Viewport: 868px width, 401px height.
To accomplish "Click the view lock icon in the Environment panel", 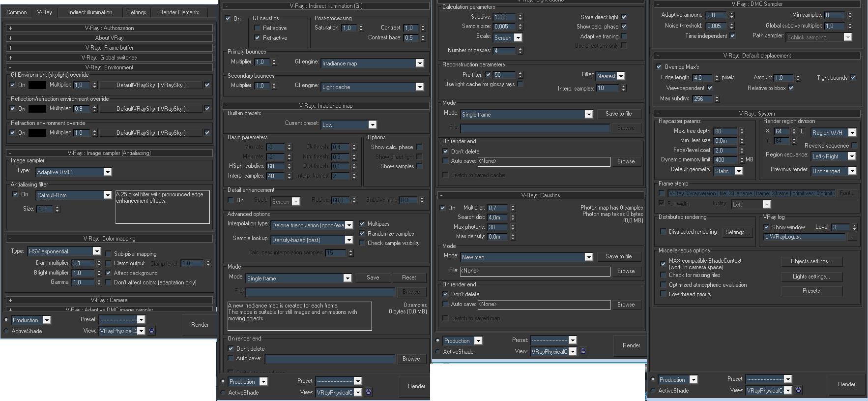I will point(151,331).
